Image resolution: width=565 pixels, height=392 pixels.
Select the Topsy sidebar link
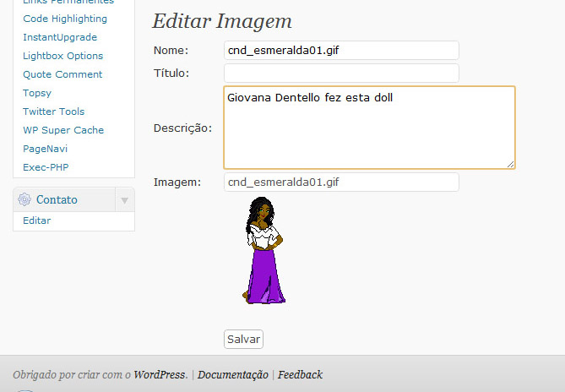point(37,93)
